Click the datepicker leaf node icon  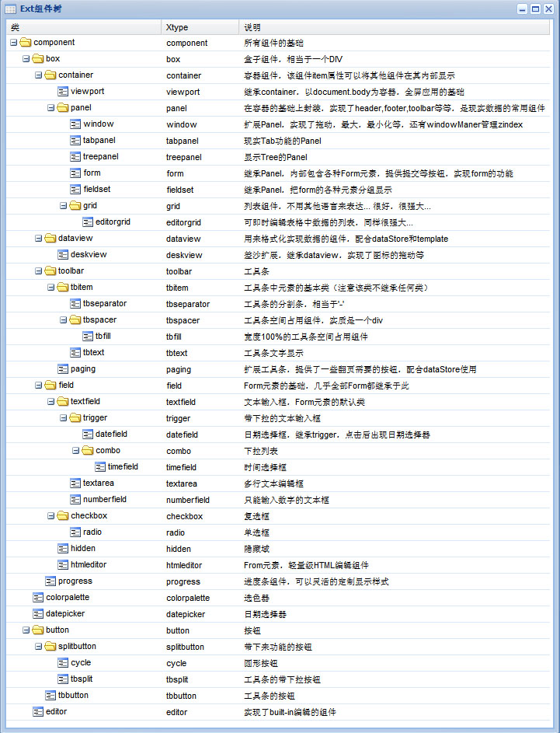point(38,614)
